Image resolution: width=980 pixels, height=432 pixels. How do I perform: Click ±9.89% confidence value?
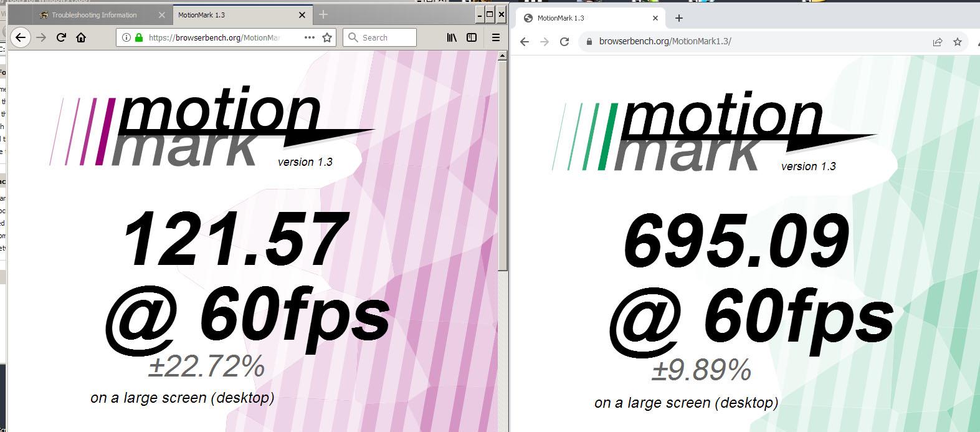click(701, 371)
